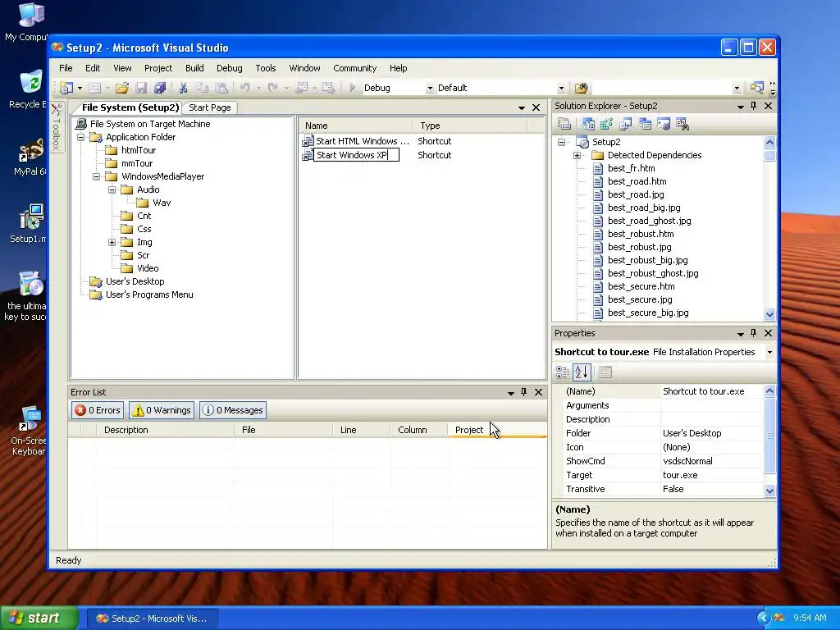Viewport: 840px width, 630px height.
Task: Pin the Error List panel
Action: (523, 392)
